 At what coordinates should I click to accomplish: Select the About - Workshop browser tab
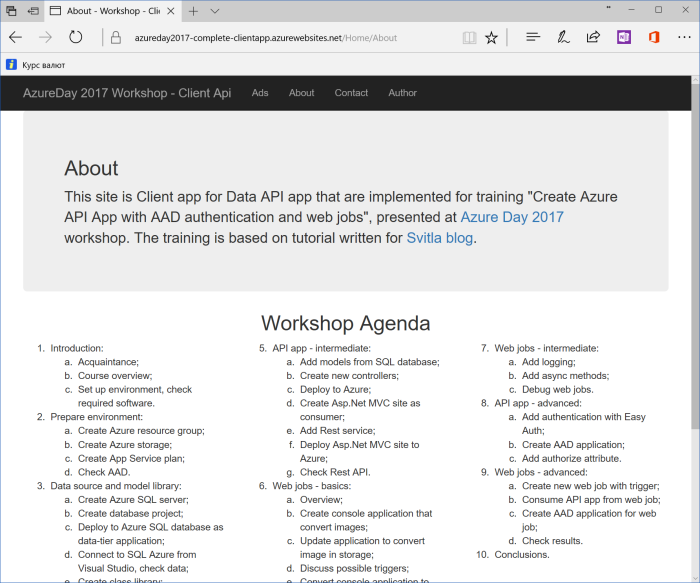click(113, 11)
